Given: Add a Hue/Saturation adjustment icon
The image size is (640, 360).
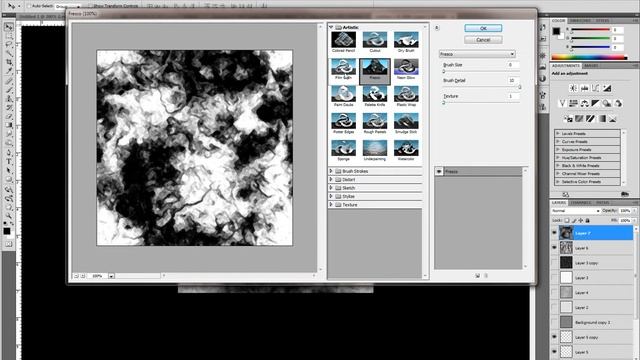Looking at the screenshot, I should tap(573, 104).
